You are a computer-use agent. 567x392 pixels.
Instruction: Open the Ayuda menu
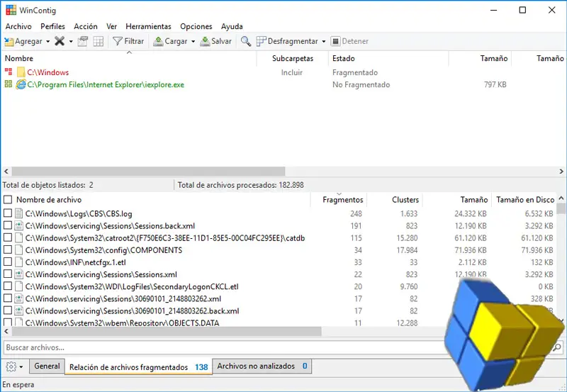click(232, 26)
